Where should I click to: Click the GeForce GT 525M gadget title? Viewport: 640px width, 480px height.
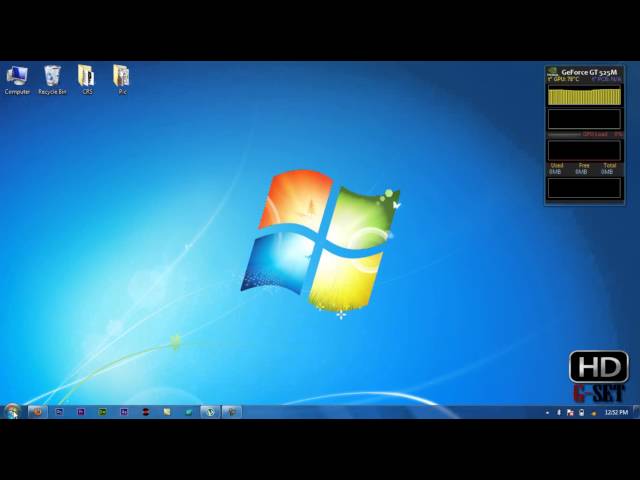click(589, 72)
